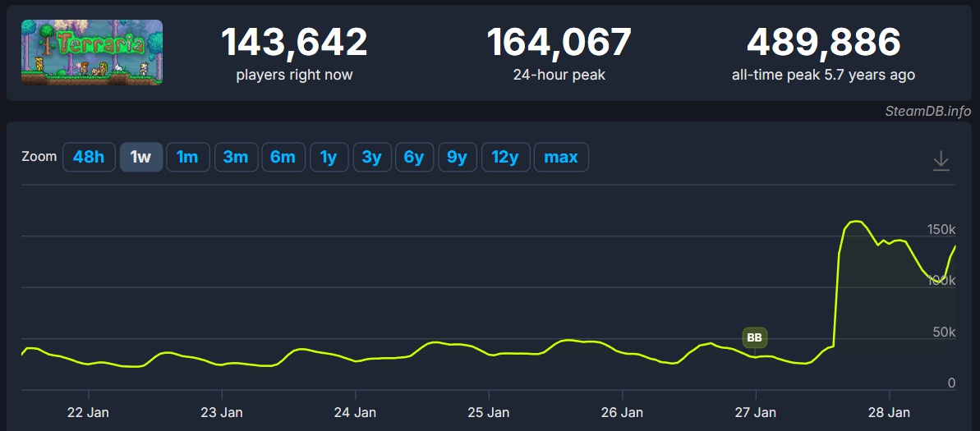The height and width of the screenshot is (431, 980).
Task: Choose the 6m zoom option
Action: tap(283, 157)
